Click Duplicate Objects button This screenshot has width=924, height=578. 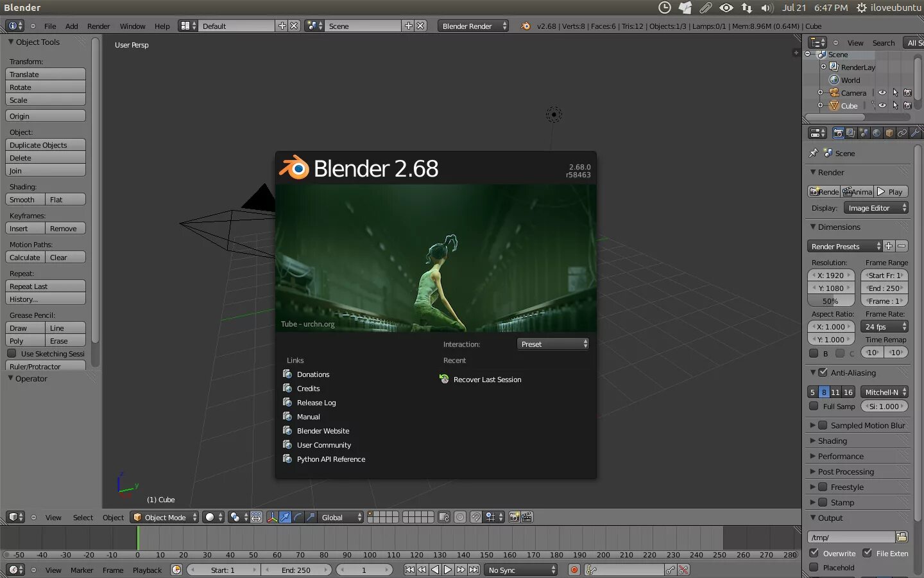(x=46, y=144)
